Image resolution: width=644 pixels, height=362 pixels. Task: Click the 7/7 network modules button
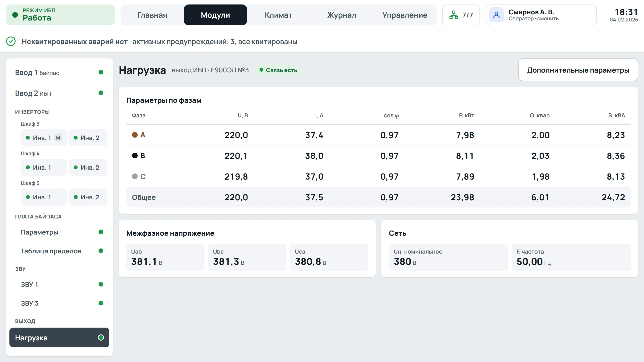tap(461, 15)
